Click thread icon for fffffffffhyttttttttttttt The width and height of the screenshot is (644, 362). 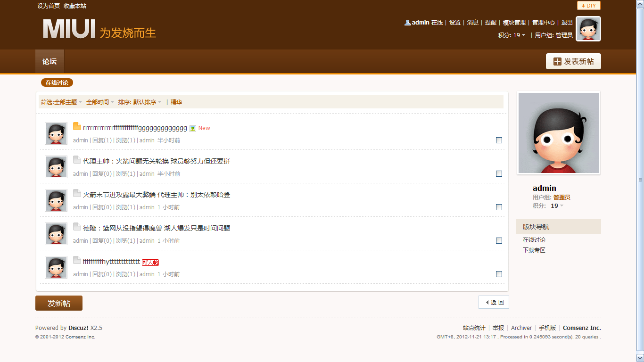tap(77, 260)
